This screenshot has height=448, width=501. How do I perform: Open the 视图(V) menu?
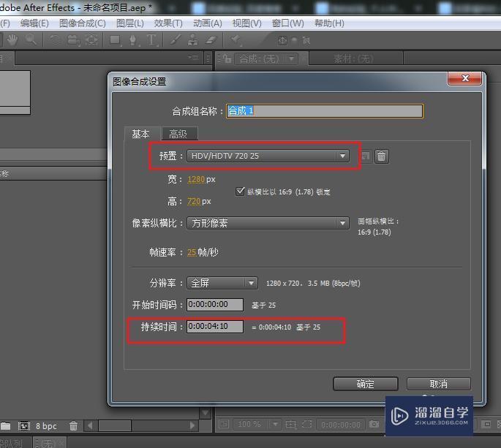[x=246, y=23]
